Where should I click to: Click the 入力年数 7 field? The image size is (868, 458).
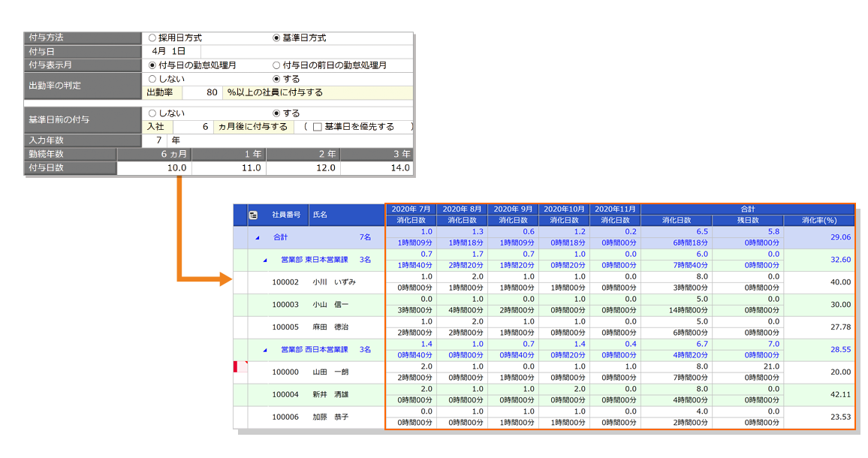(155, 140)
